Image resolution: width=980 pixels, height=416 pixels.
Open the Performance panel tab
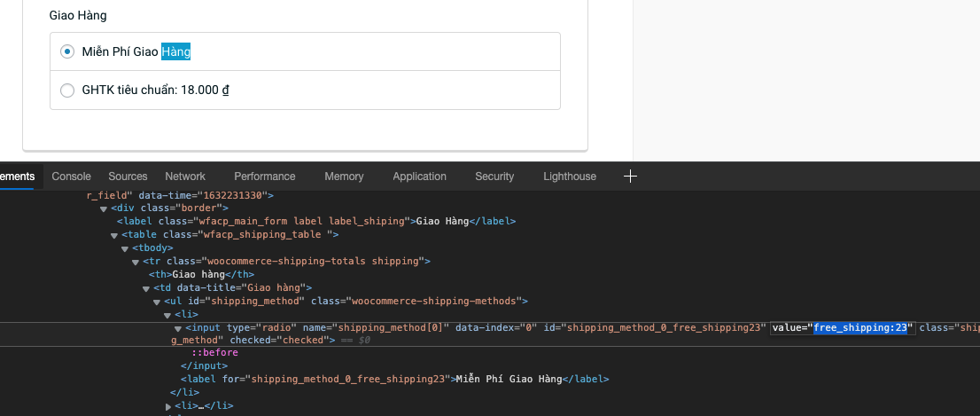(x=264, y=177)
